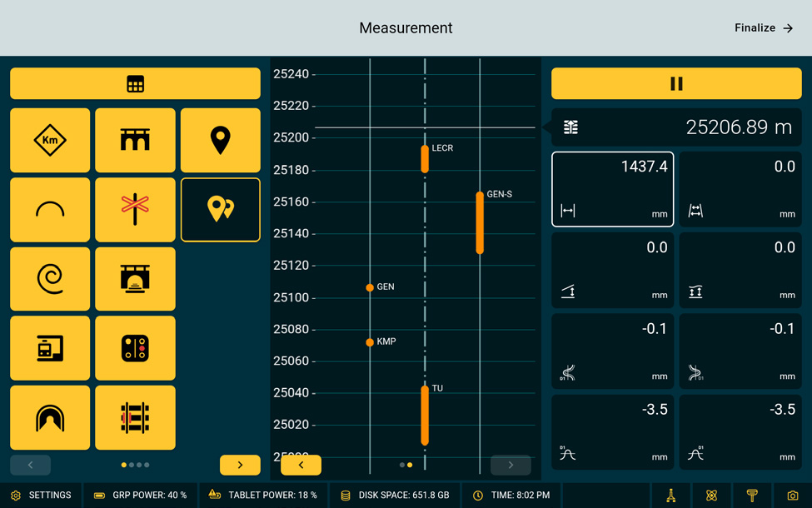Select the left vertical profile -3.5 tile

point(613,432)
